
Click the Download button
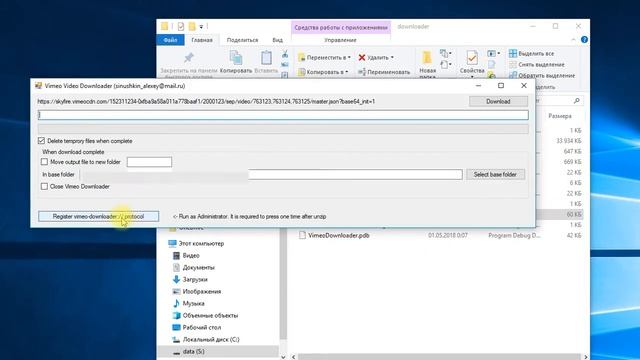(498, 101)
